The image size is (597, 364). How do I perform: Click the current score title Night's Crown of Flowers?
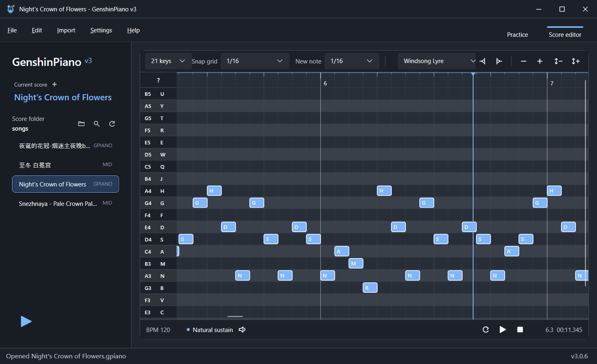coord(63,97)
